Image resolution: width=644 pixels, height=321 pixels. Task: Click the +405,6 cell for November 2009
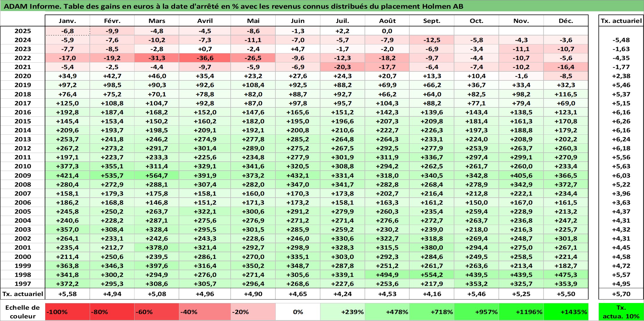(521, 175)
